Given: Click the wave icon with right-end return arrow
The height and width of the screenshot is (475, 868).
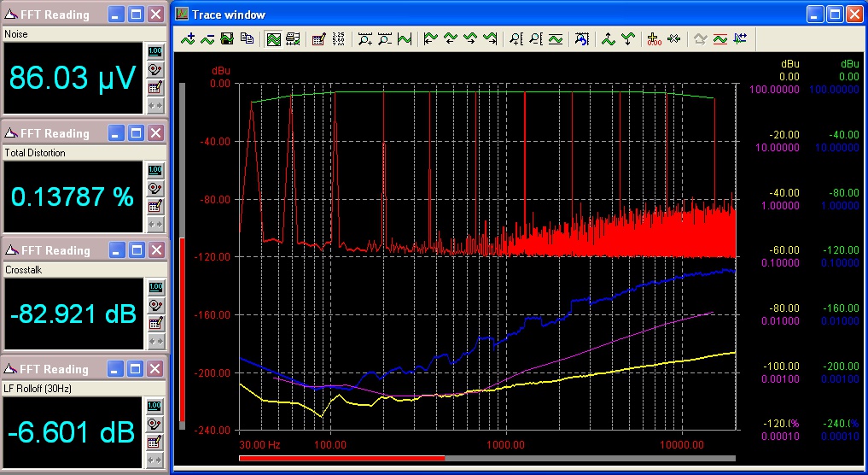Looking at the screenshot, I should coord(490,38).
